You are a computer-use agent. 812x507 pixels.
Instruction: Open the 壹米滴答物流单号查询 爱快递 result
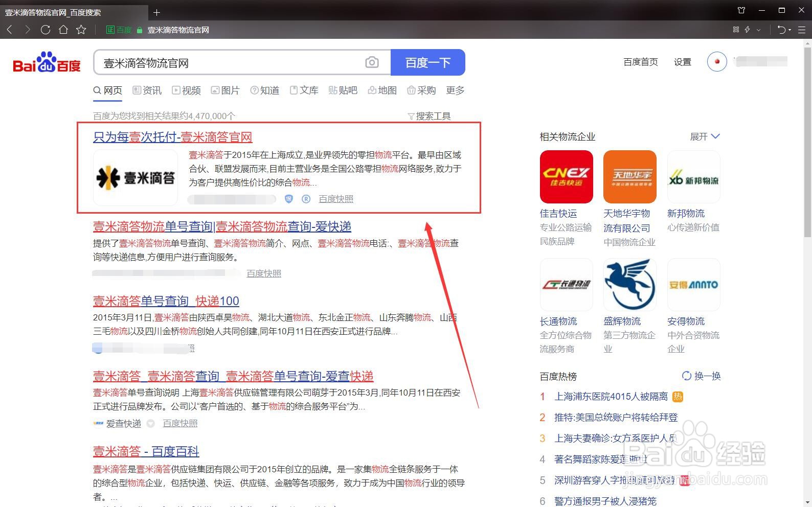[222, 226]
